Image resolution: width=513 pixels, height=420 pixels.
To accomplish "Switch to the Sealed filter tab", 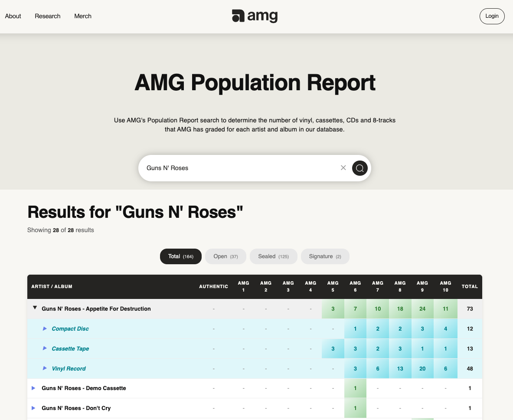I will [x=273, y=256].
